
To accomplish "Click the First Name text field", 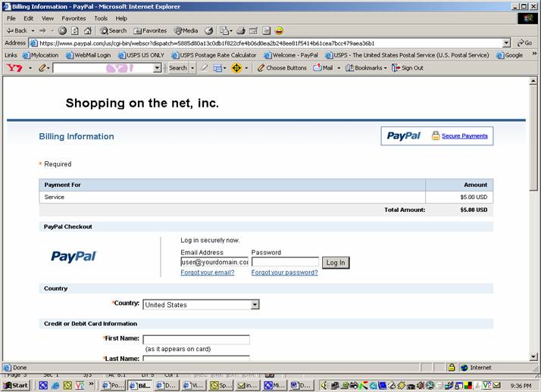I will [196, 340].
